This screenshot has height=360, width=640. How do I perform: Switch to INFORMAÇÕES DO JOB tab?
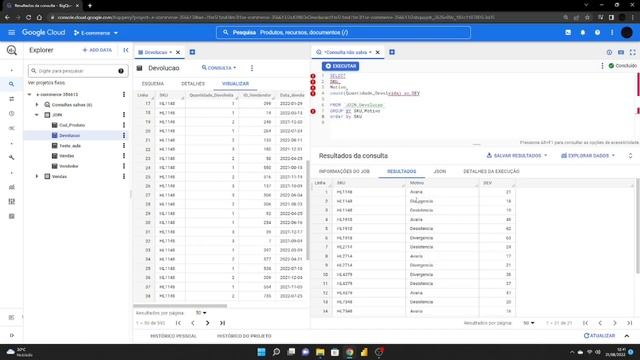point(344,171)
